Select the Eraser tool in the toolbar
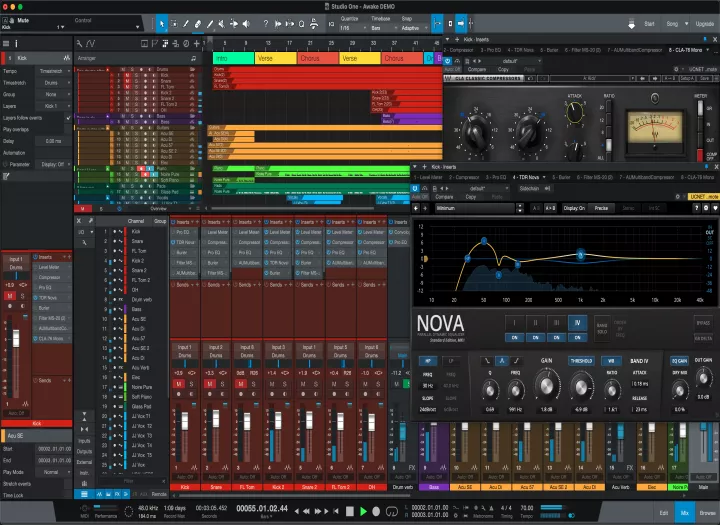The image size is (720, 525). coord(198,24)
